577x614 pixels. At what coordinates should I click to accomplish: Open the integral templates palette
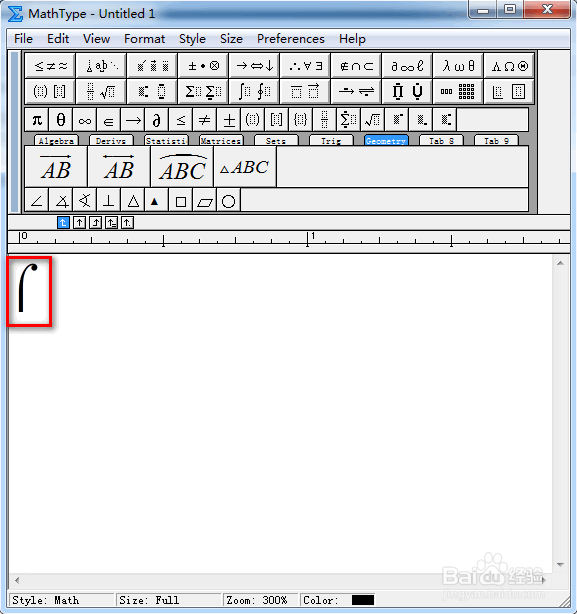[254, 92]
